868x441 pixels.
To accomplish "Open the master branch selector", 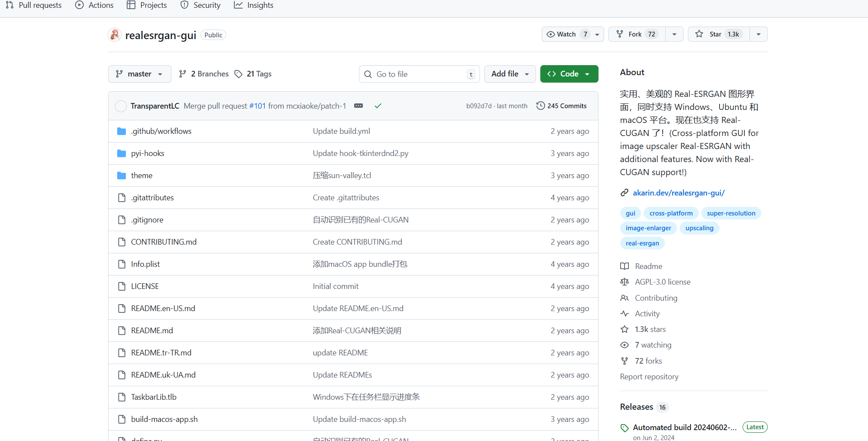I will click(139, 74).
